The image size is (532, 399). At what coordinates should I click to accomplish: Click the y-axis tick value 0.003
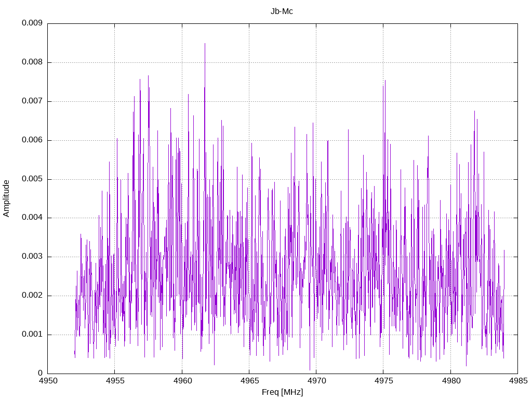coord(32,257)
